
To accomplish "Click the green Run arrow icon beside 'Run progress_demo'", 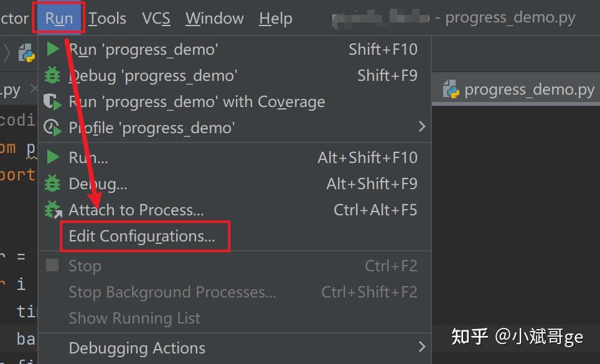I will [x=52, y=49].
